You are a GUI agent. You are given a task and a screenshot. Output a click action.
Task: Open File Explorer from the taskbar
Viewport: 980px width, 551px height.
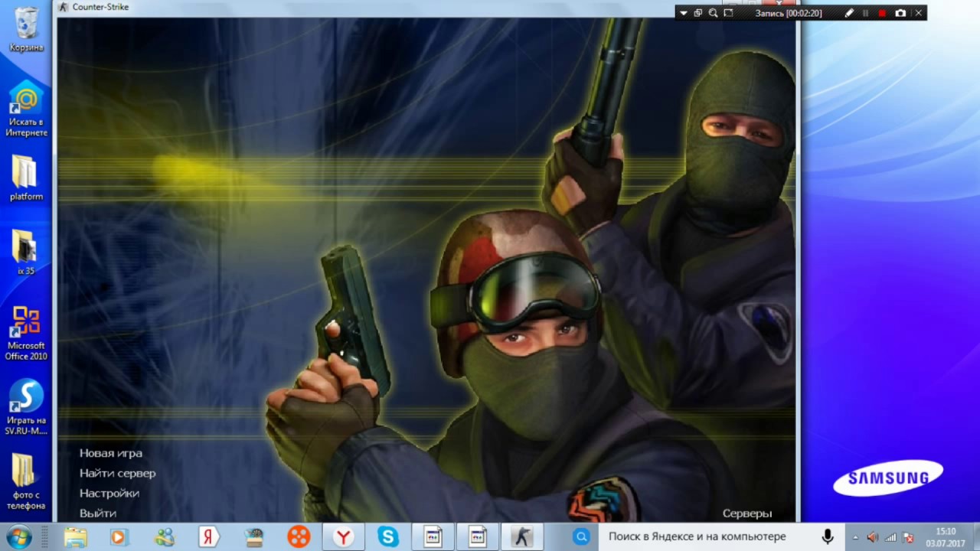pos(75,536)
